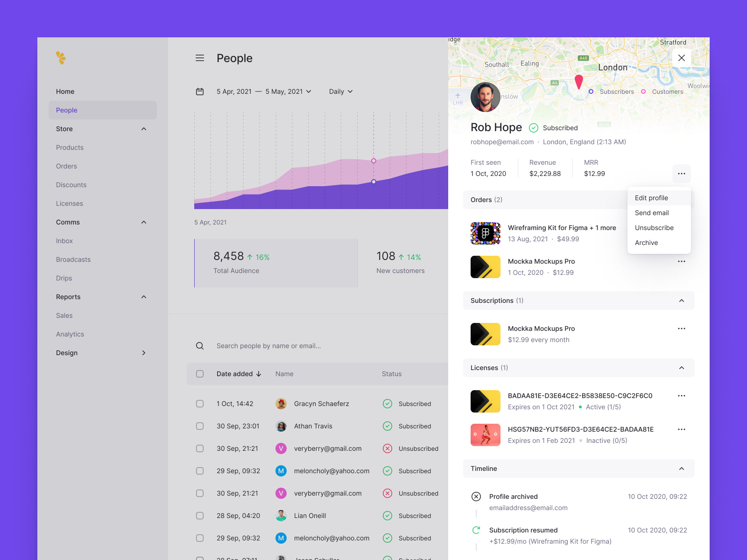Close the Rob Hope profile panel
Viewport: 747px width, 560px height.
[681, 58]
